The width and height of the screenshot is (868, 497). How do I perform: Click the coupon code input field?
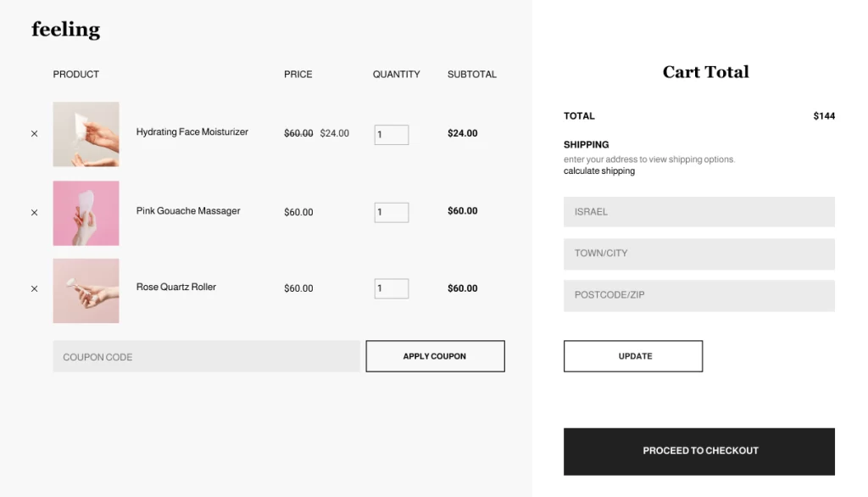click(206, 357)
